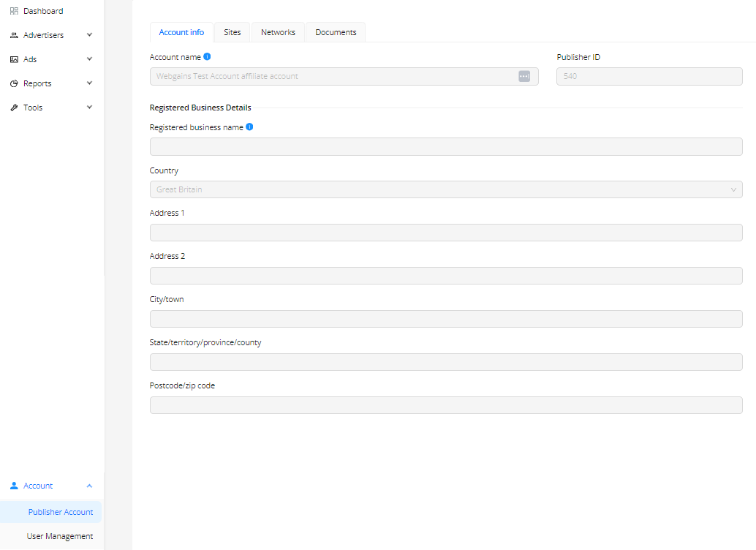
Task: Click info icon beside Registered business name
Action: click(249, 127)
